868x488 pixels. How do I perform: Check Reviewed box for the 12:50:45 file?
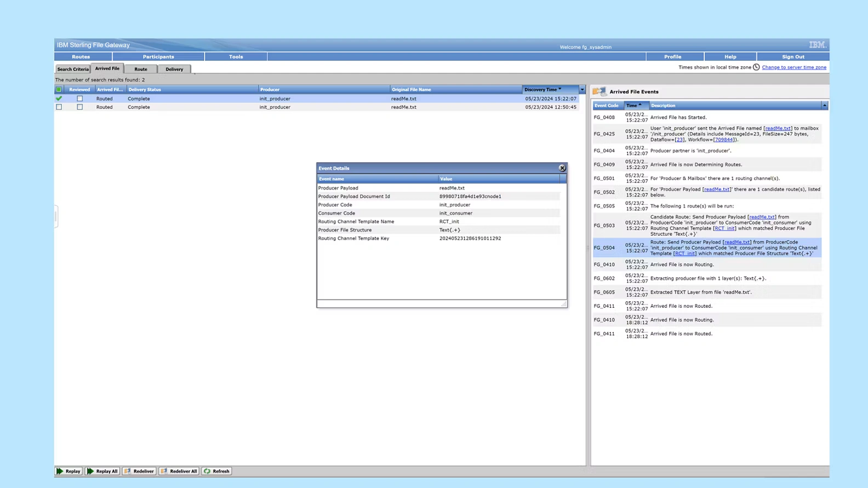(x=79, y=107)
